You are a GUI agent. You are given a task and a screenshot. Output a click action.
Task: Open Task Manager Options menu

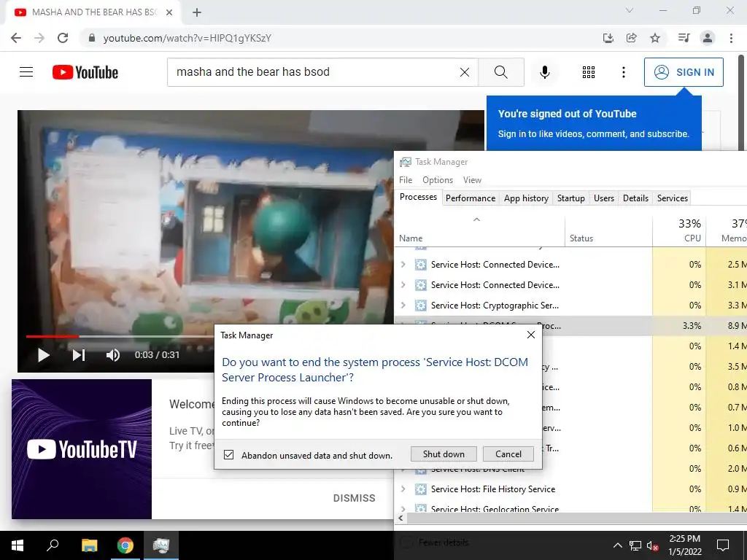coord(438,180)
